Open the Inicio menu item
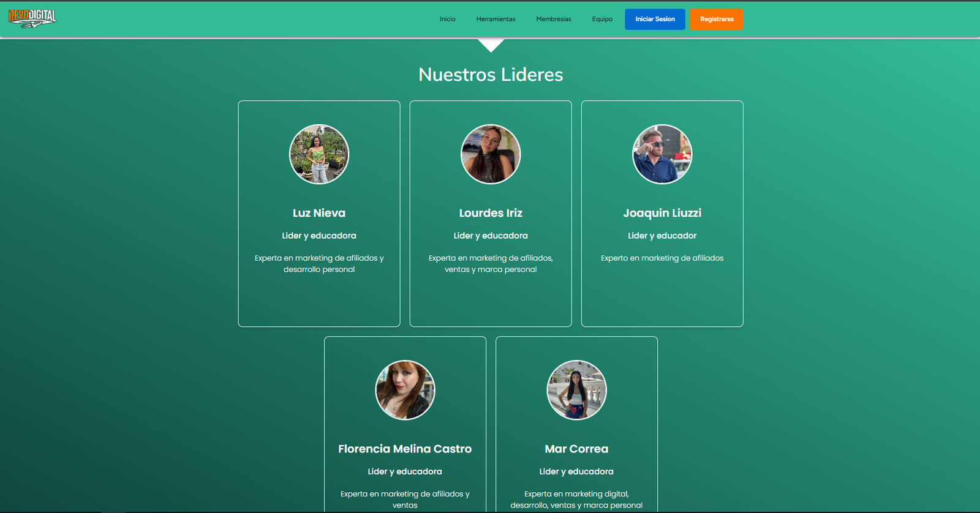 447,19
